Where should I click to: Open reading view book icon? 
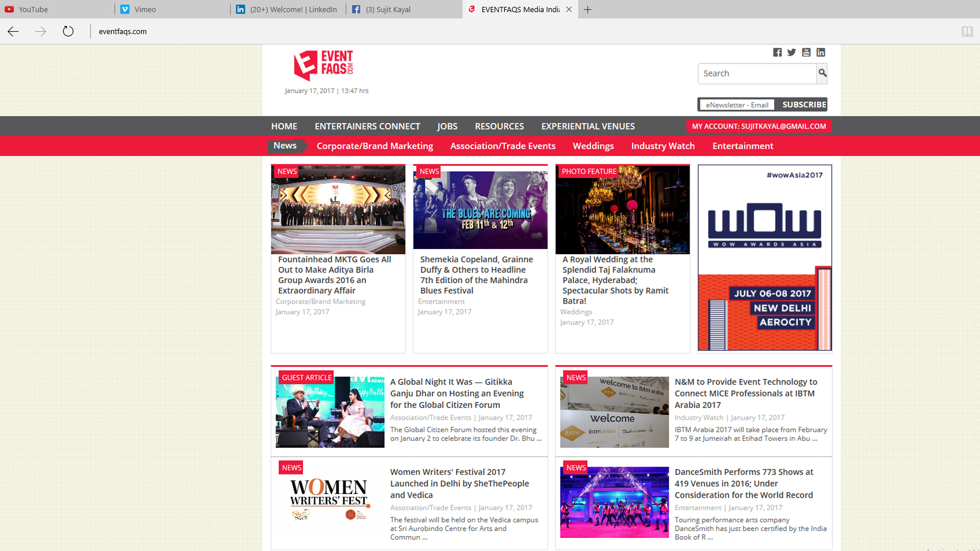point(967,32)
